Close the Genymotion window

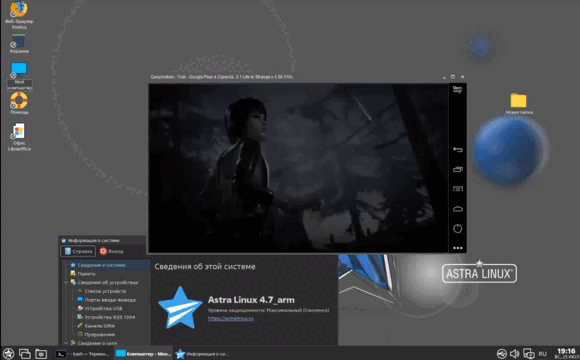pos(462,77)
